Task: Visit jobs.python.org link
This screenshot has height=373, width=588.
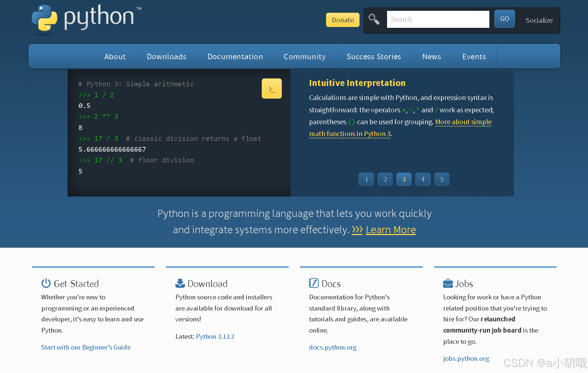Action: click(x=466, y=359)
